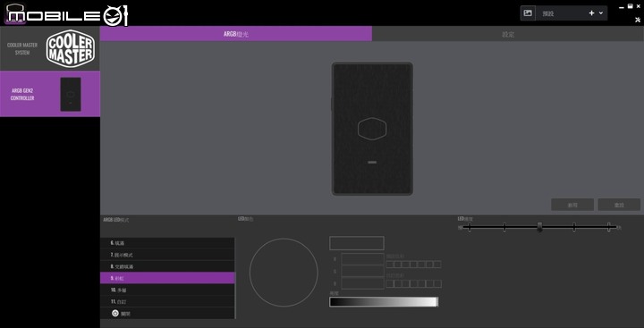644x328 pixels.
Task: Focus the B value input field
Action: [x=362, y=283]
